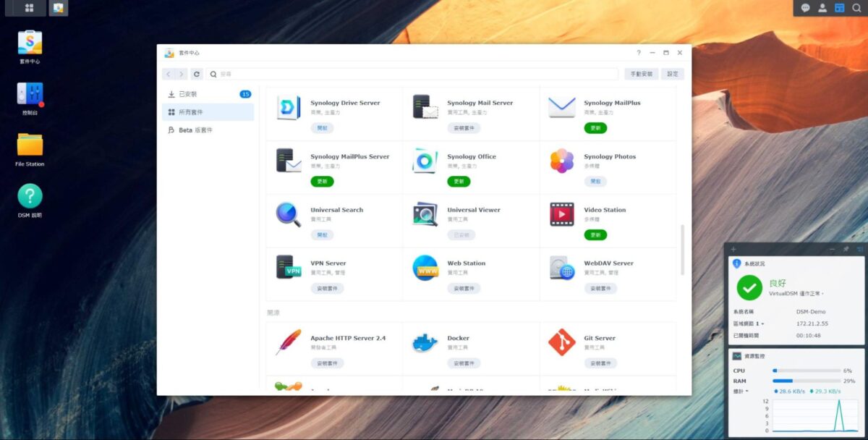
Task: Minimize the widget panel
Action: [831, 250]
